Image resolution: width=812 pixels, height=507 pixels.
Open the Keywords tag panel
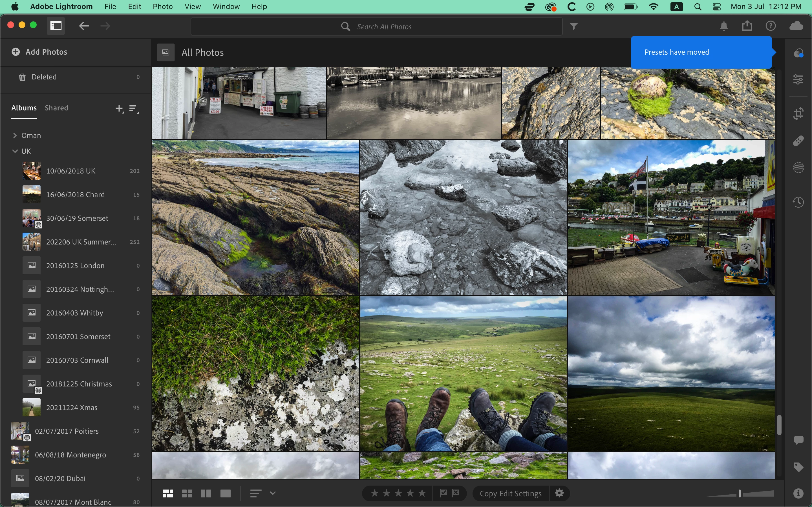pyautogui.click(x=798, y=467)
